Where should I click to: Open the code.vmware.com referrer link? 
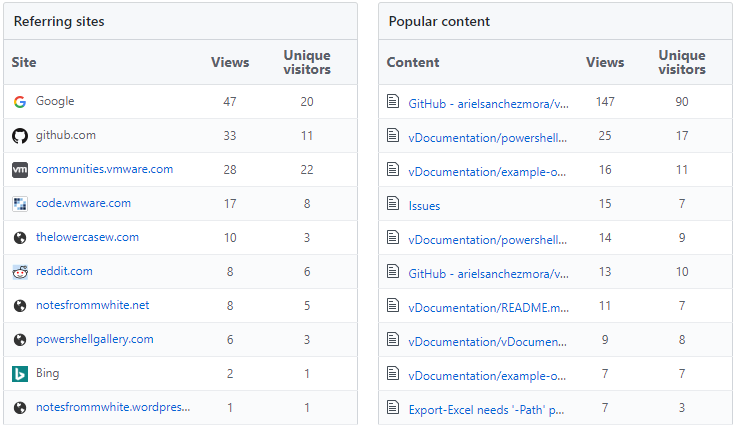tap(83, 203)
